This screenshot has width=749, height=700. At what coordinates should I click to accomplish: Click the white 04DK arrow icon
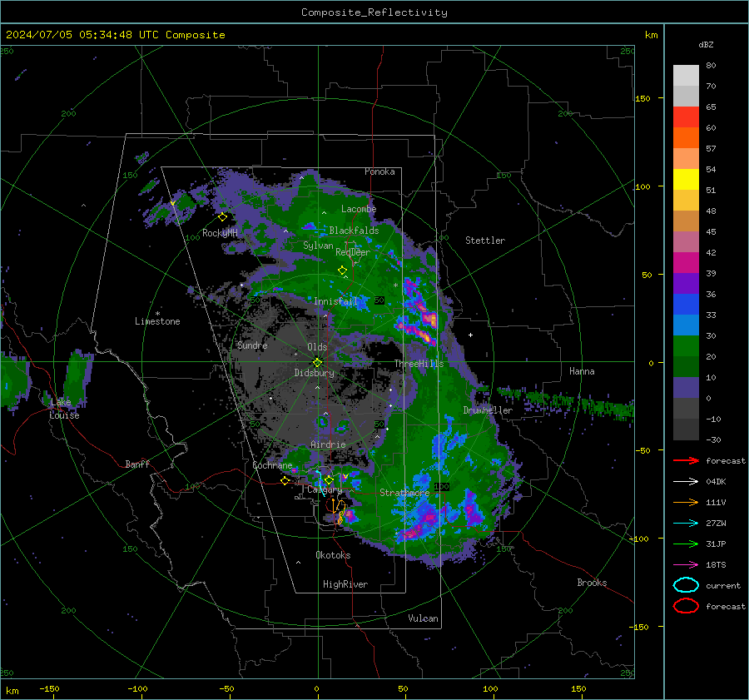[x=686, y=482]
